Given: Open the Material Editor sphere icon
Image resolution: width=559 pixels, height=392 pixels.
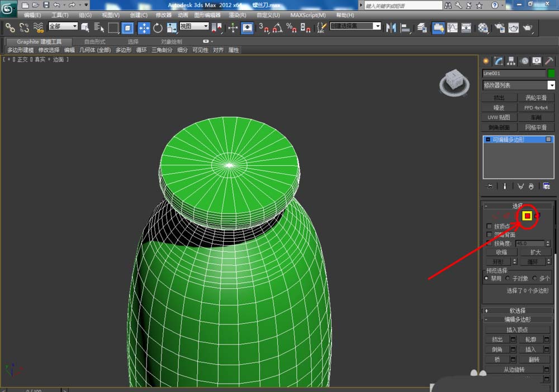Looking at the screenshot, I should click(483, 27).
